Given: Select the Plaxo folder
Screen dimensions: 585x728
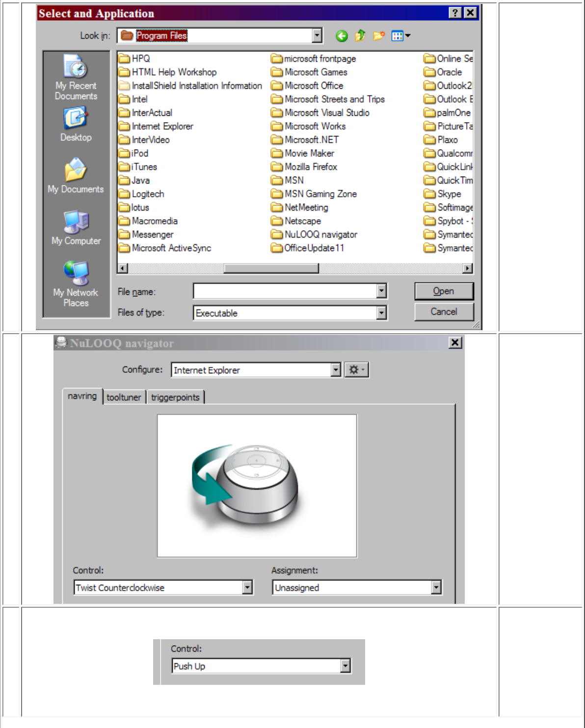Looking at the screenshot, I should pos(441,140).
